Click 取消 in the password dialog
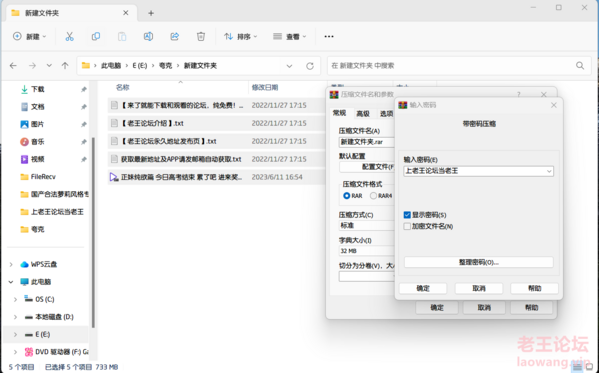This screenshot has height=373, width=599. coord(479,288)
